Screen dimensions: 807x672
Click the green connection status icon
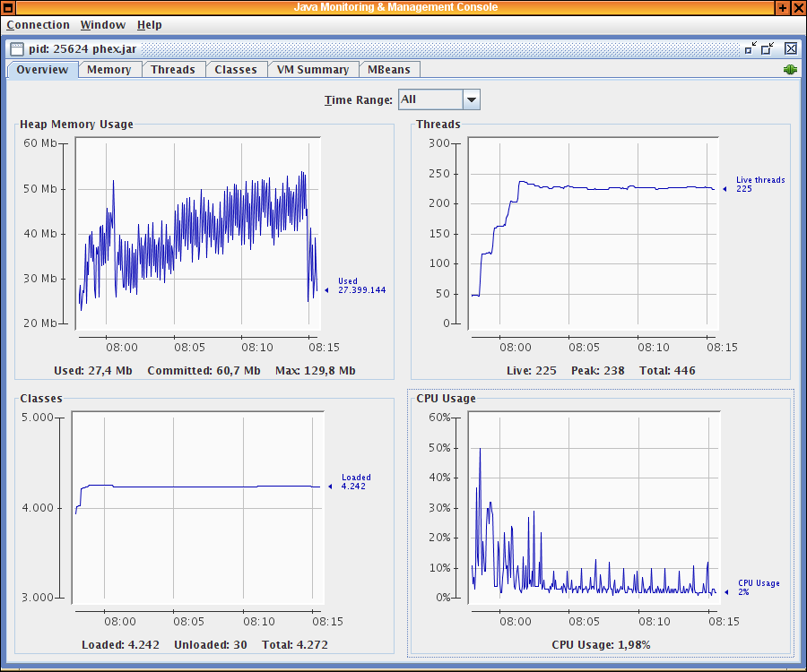click(790, 69)
